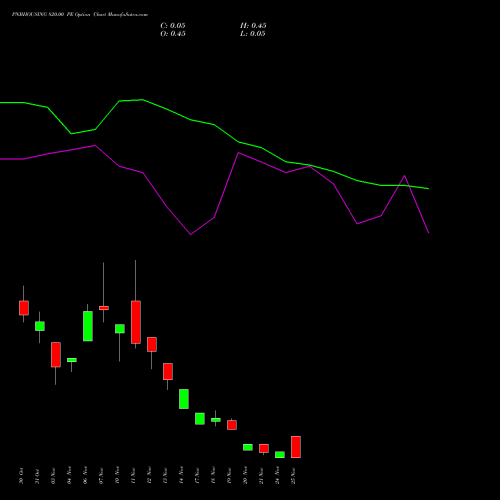The height and width of the screenshot is (500, 500).
Task: Click the "17 Nov" date label
Action: click(x=197, y=476)
